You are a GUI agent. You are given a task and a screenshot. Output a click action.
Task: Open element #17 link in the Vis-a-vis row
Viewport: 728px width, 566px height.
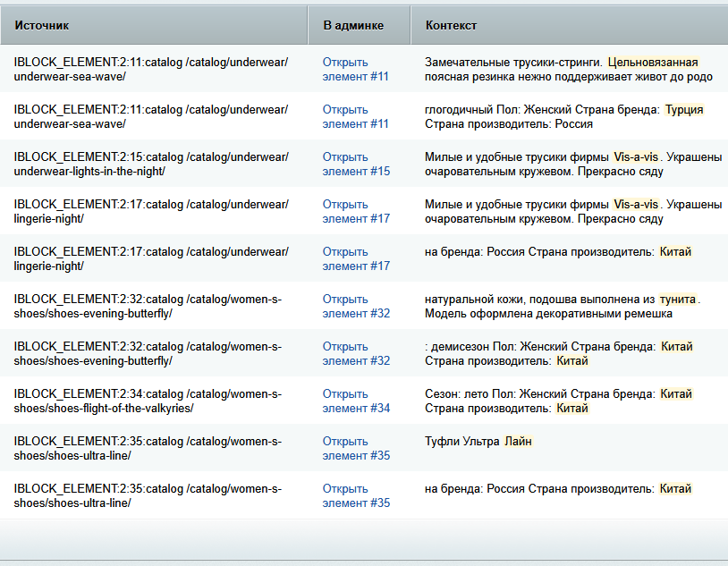[x=355, y=212]
